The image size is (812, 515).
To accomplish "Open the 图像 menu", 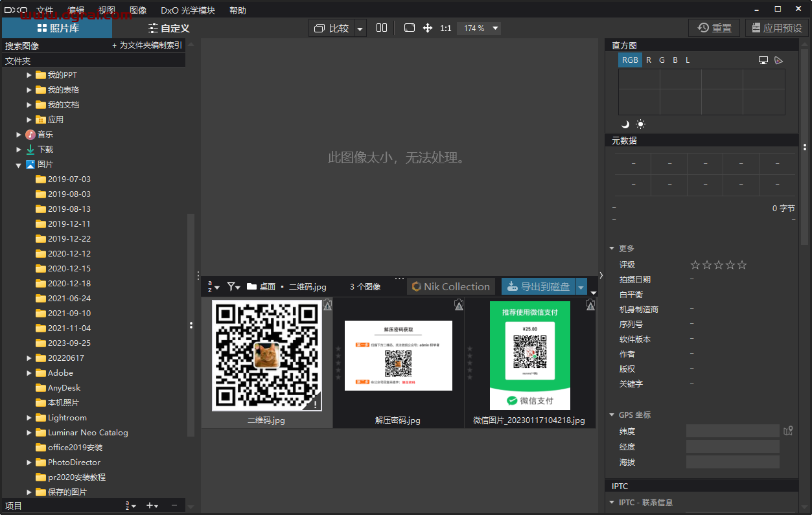I will coord(138,10).
